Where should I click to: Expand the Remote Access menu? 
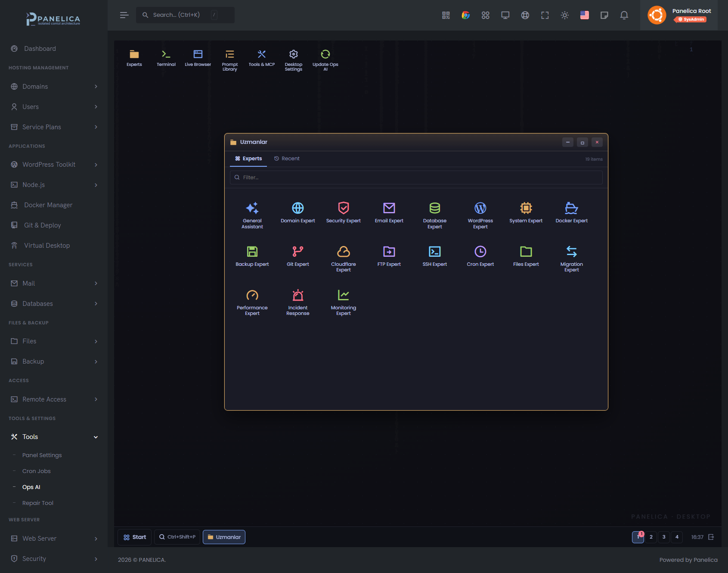pos(54,399)
